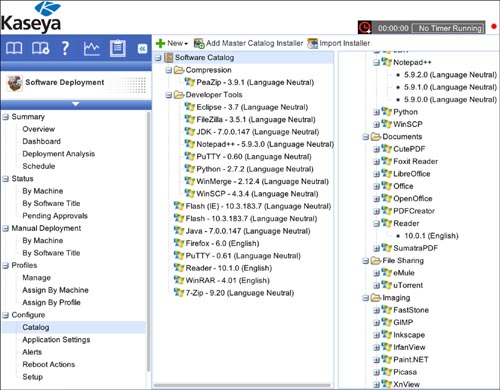Open help with the question mark icon
The height and width of the screenshot is (390, 500).
66,49
